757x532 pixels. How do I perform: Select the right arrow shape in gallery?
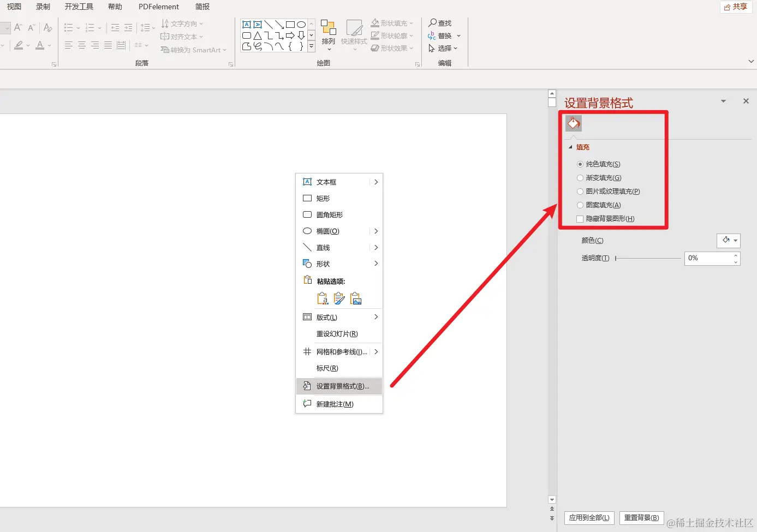290,35
